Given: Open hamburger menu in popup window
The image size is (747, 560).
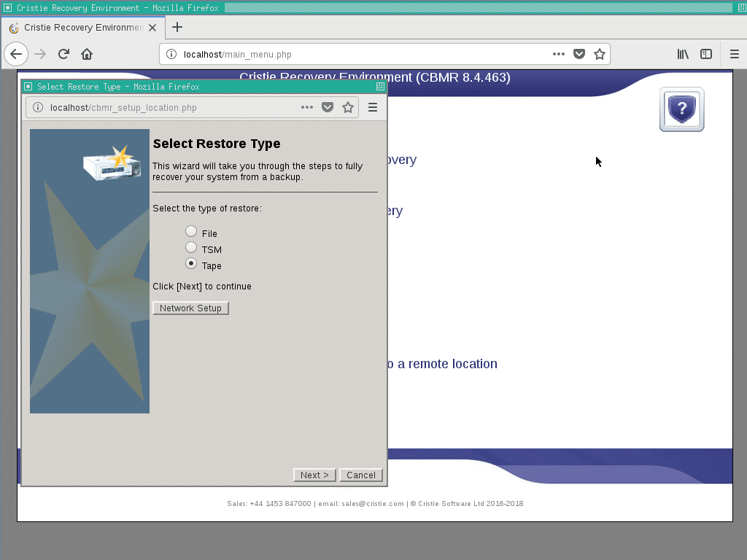Looking at the screenshot, I should click(373, 108).
